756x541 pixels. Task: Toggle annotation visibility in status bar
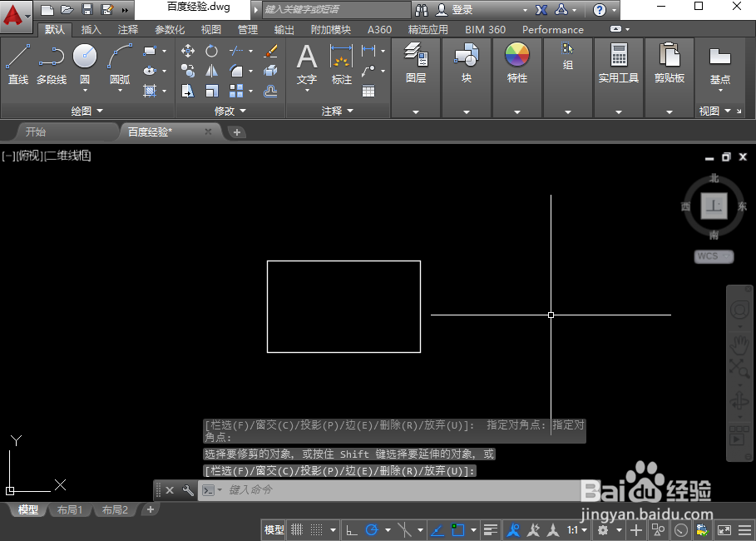click(513, 530)
